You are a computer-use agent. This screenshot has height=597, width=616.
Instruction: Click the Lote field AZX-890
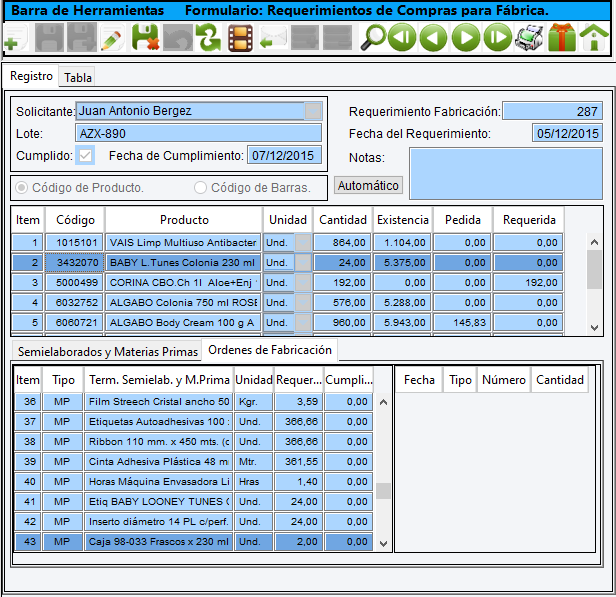[x=198, y=133]
